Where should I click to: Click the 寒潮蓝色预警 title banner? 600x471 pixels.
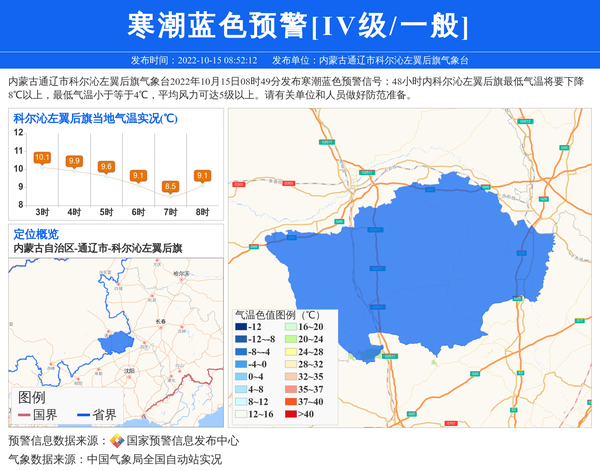(x=300, y=25)
